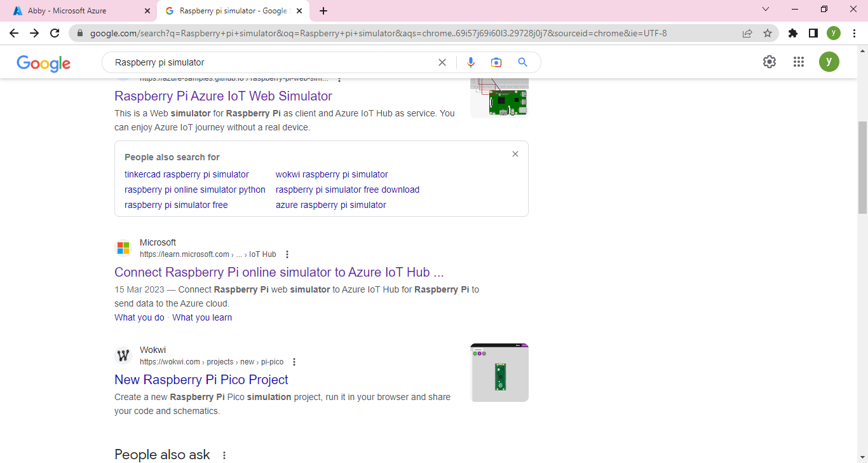
Task: Click the Wokwi site name label
Action: (153, 350)
